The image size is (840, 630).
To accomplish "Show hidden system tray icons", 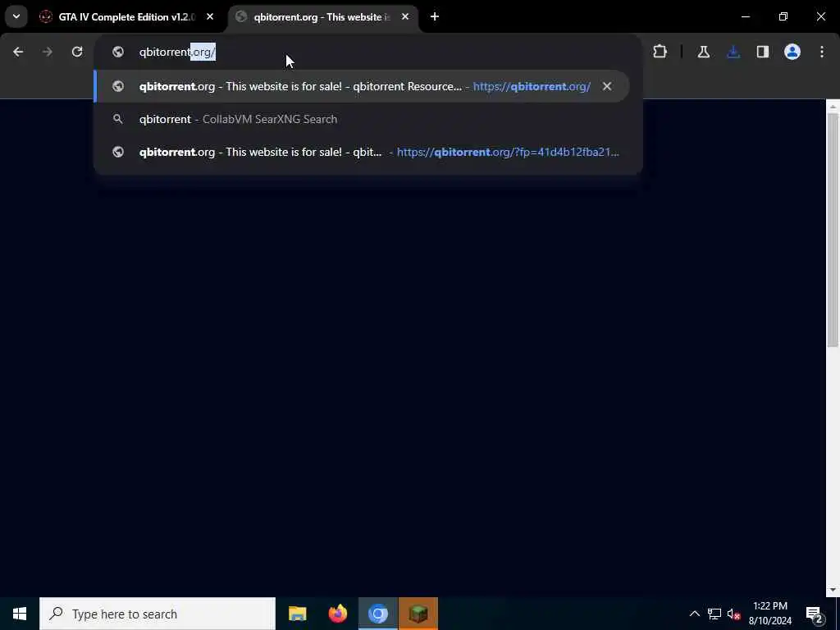I will [x=694, y=614].
